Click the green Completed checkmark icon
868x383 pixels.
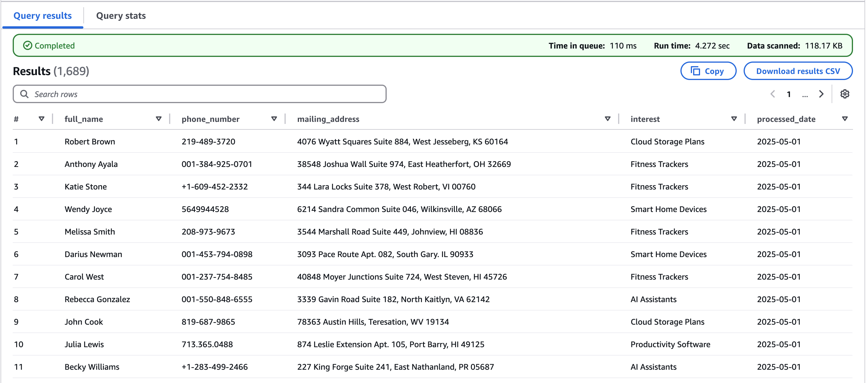coord(28,45)
